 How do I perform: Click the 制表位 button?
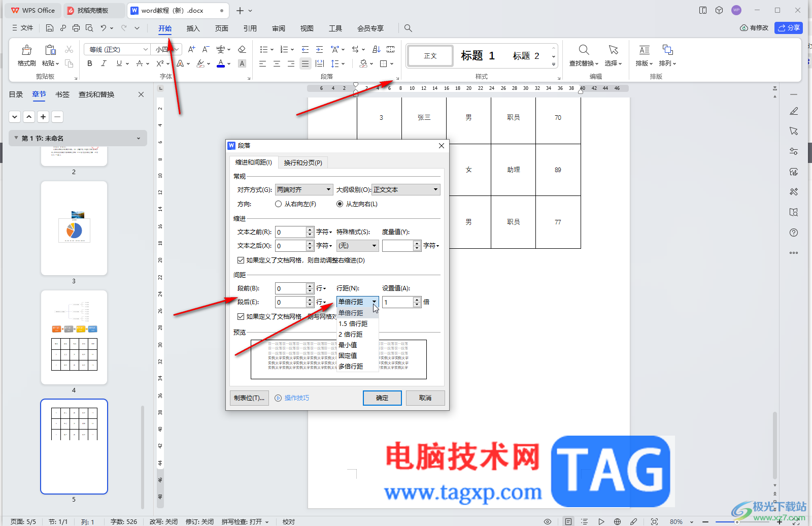(249, 398)
